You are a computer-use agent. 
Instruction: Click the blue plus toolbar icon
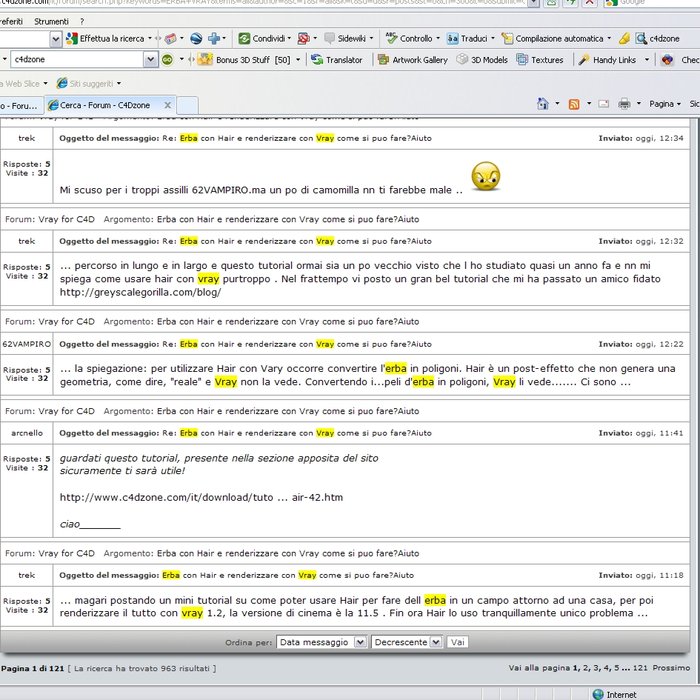pos(214,38)
